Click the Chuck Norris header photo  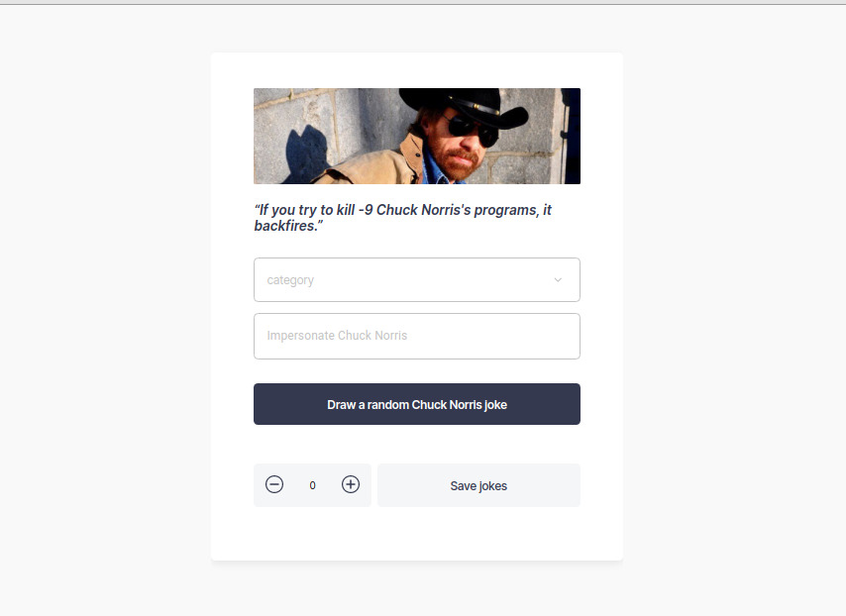tap(417, 136)
